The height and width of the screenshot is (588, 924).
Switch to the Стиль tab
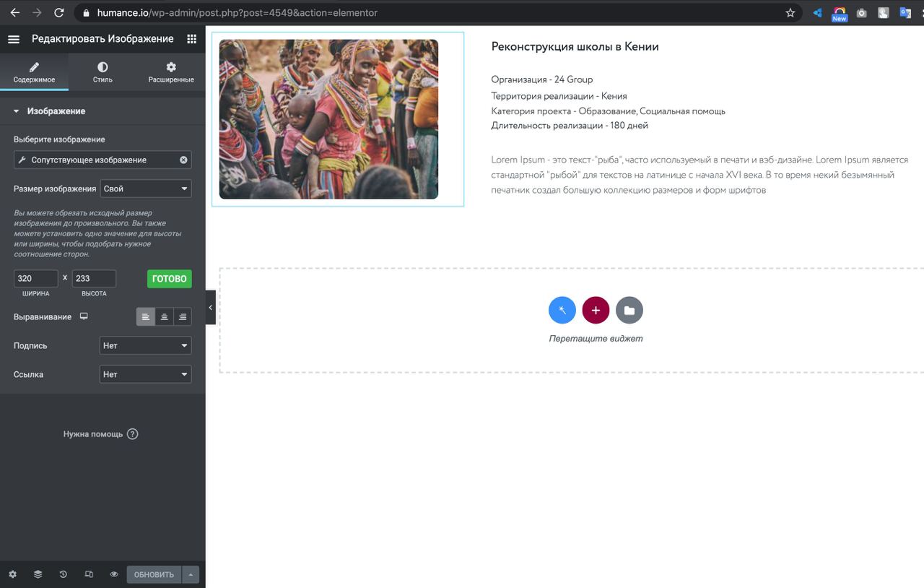[x=103, y=73]
